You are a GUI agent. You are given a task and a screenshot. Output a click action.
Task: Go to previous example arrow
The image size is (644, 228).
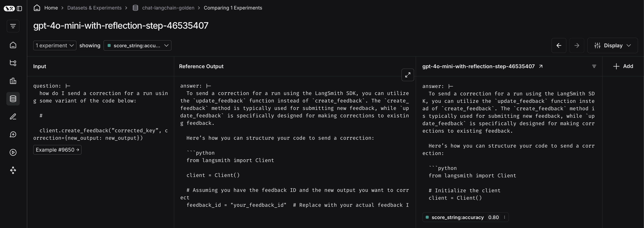click(x=559, y=45)
